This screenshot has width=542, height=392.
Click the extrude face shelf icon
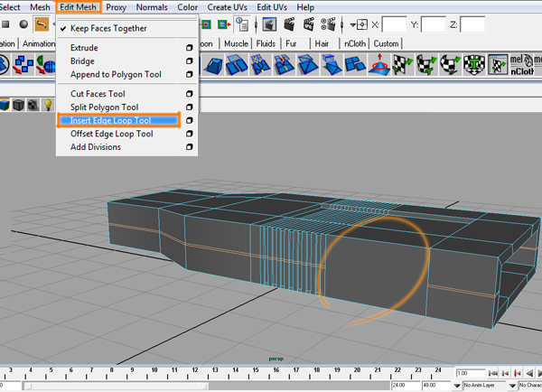tap(213, 65)
